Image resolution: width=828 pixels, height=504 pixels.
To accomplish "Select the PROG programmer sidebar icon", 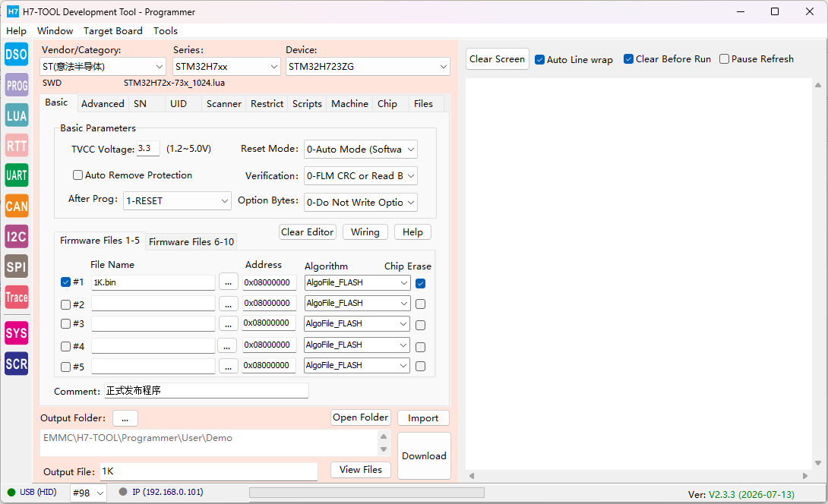I will (x=17, y=85).
